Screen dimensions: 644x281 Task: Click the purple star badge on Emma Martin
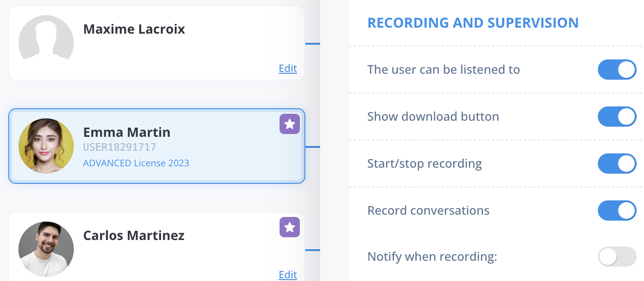point(290,124)
